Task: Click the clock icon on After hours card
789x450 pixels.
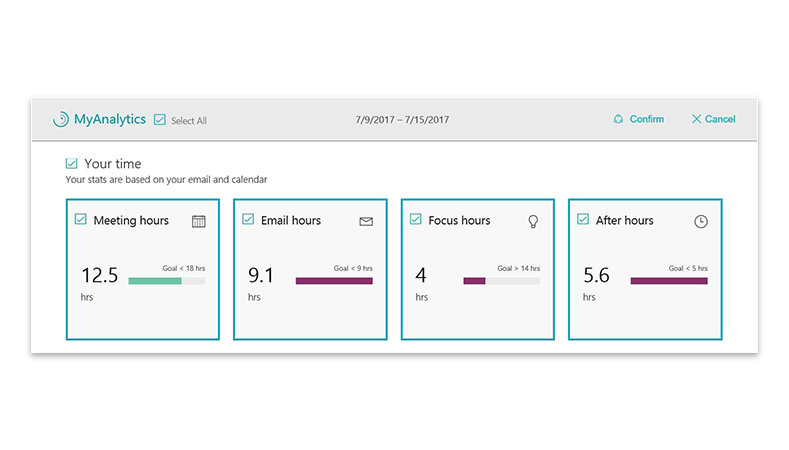Action: pos(700,221)
